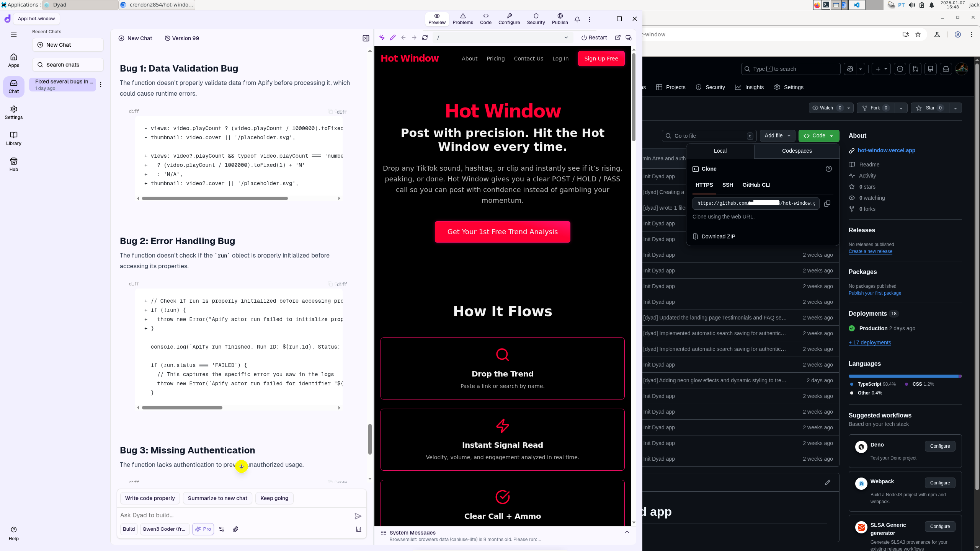This screenshot has width=980, height=551.
Task: Copy the clone URL in GitHub
Action: click(x=827, y=204)
